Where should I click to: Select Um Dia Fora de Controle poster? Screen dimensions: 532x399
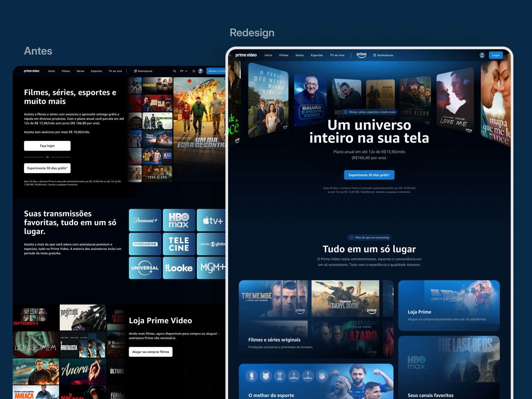tap(199, 130)
